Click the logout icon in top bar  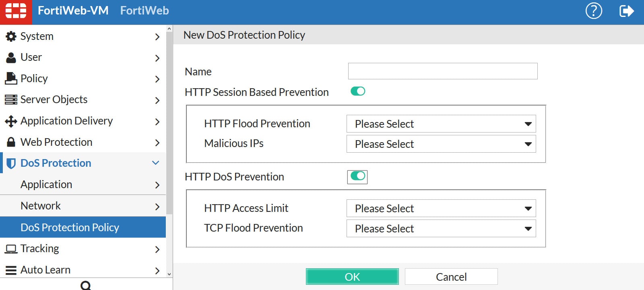627,11
